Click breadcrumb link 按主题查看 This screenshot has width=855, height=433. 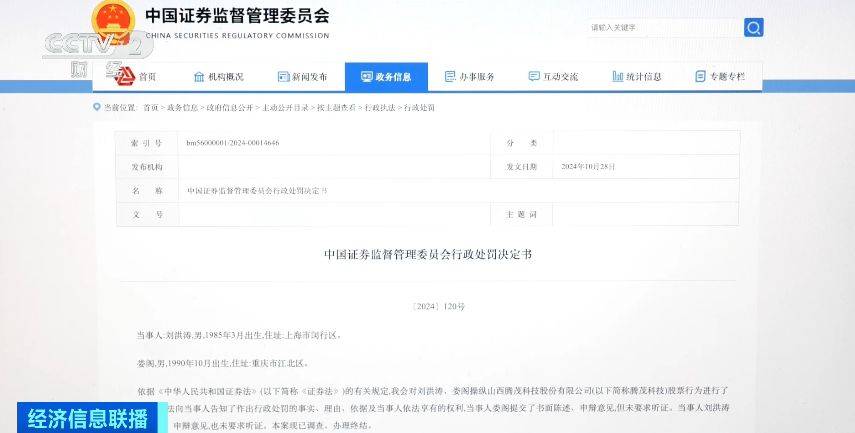click(337, 108)
